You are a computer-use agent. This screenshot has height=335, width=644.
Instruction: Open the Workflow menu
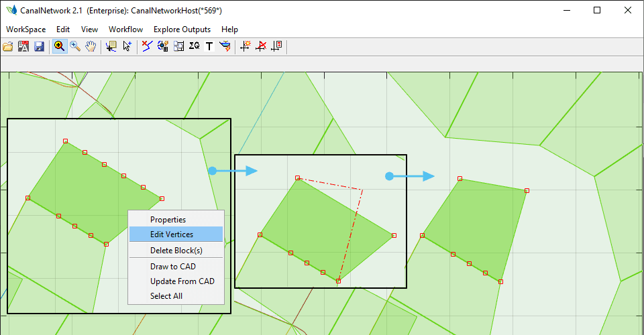[x=125, y=29]
